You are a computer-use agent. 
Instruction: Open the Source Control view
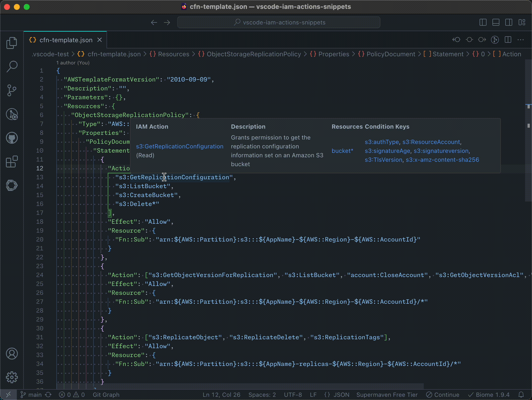coord(12,90)
